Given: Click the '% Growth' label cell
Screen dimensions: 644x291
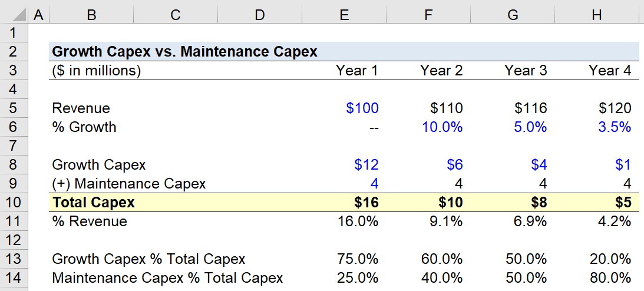Looking at the screenshot, I should click(x=84, y=127).
